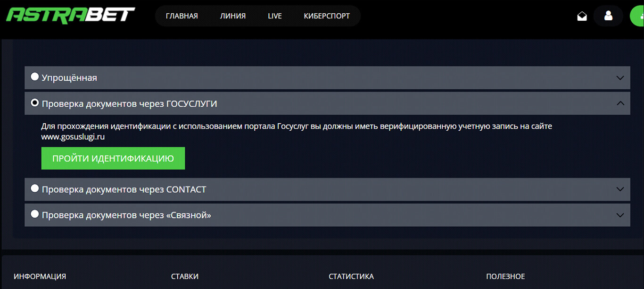Go to the ГЛАВНАЯ menu item
Image resolution: width=644 pixels, height=289 pixels.
click(182, 16)
